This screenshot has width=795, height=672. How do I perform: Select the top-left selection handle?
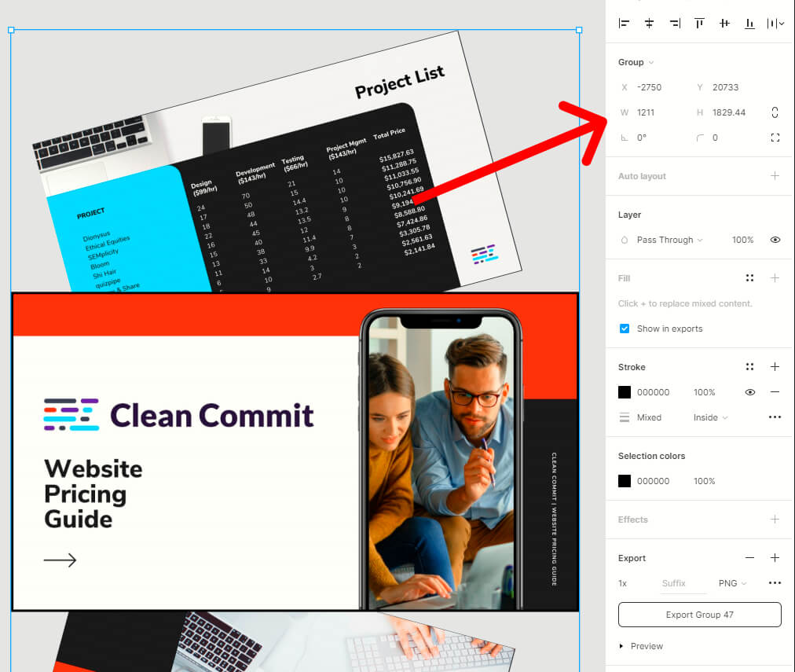click(x=11, y=30)
